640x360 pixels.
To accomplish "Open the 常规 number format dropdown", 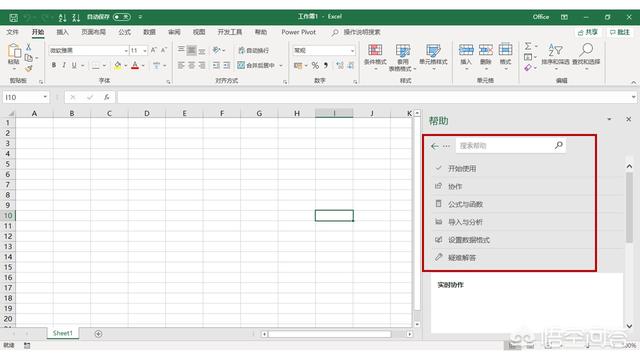I will 352,51.
